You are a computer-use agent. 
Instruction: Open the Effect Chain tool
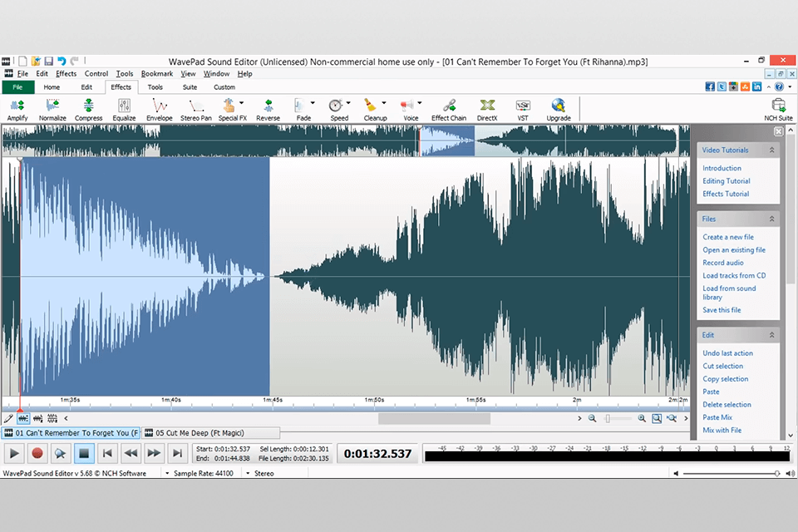click(449, 110)
